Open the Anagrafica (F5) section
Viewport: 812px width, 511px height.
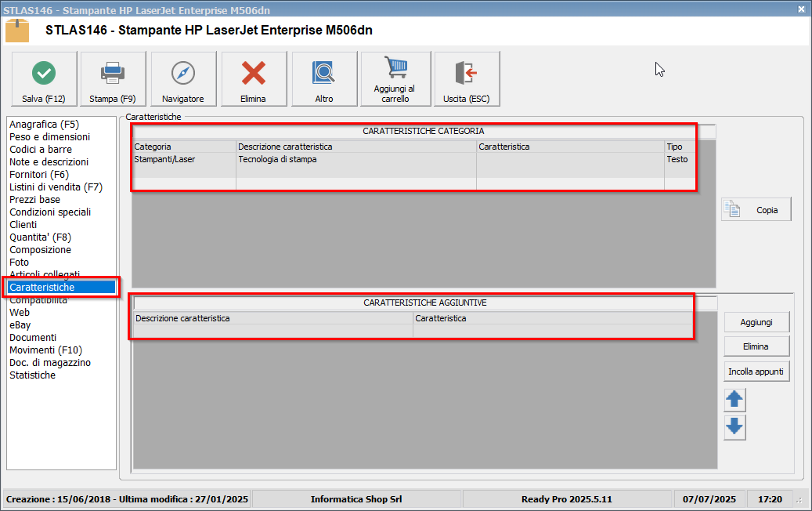[44, 125]
